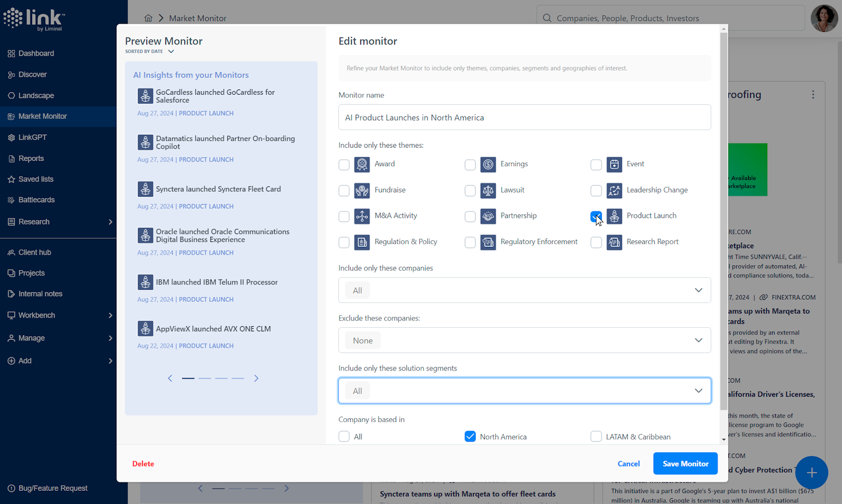The image size is (842, 504).
Task: Open the three-dot menu on background card
Action: coord(813,95)
